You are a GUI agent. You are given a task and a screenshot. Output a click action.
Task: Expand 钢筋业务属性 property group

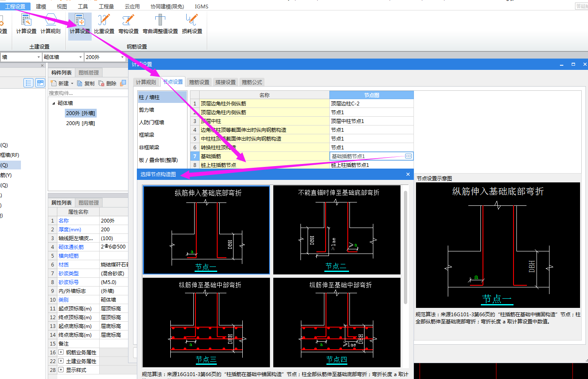(61, 352)
